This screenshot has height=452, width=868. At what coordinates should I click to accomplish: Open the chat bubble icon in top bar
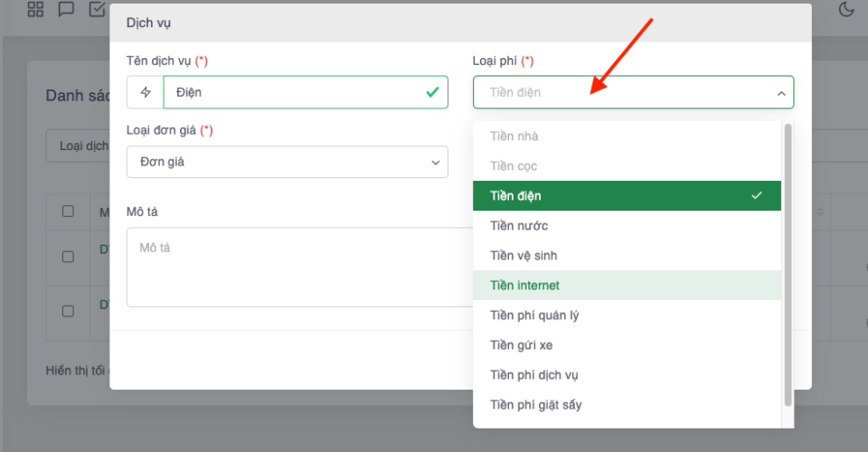(66, 10)
